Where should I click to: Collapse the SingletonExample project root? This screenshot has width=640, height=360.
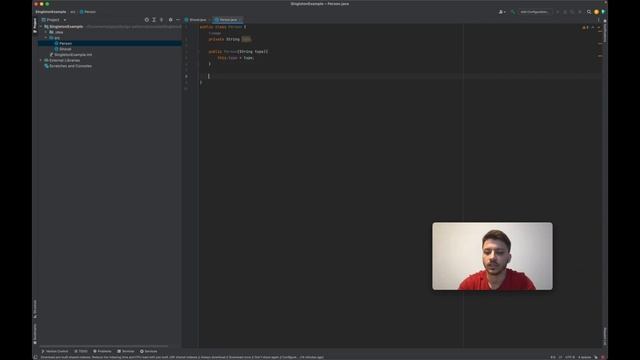pos(41,27)
